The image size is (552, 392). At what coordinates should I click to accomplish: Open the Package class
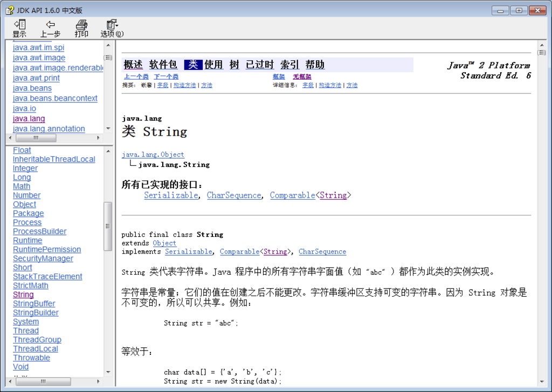tap(28, 213)
